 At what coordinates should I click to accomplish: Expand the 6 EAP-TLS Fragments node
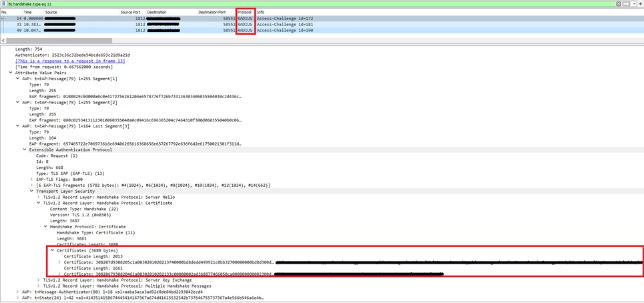31,185
